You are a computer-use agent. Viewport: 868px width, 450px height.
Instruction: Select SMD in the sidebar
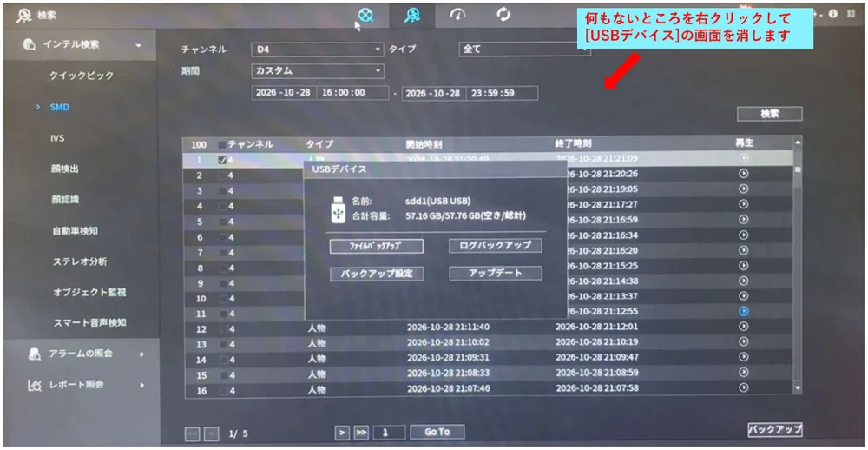pyautogui.click(x=59, y=108)
